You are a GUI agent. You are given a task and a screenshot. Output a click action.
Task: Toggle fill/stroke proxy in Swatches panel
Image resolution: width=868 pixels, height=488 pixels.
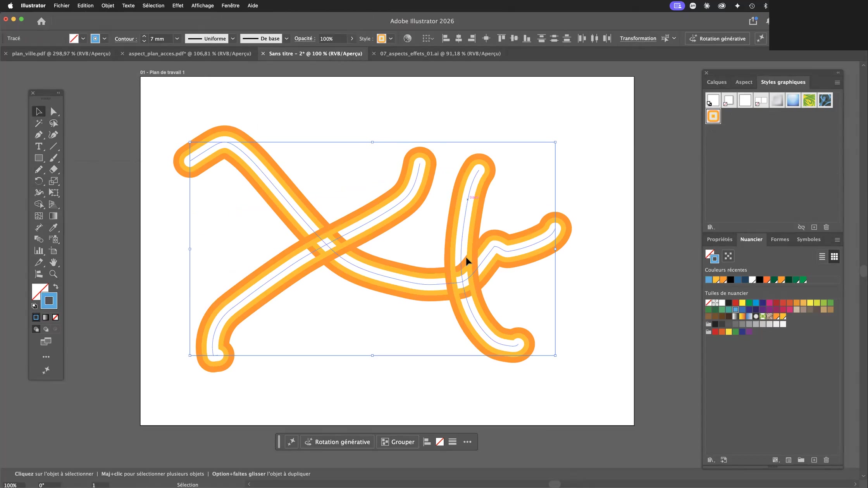pos(712,256)
